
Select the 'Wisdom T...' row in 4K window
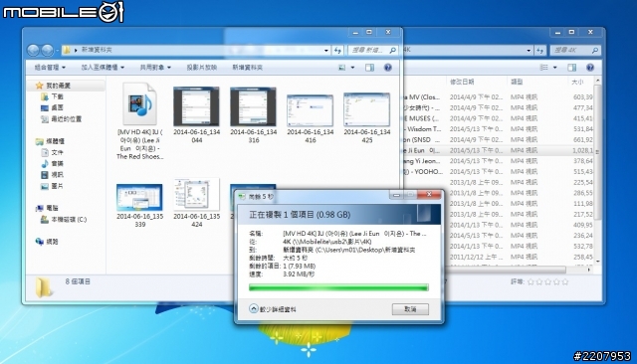tap(498, 129)
